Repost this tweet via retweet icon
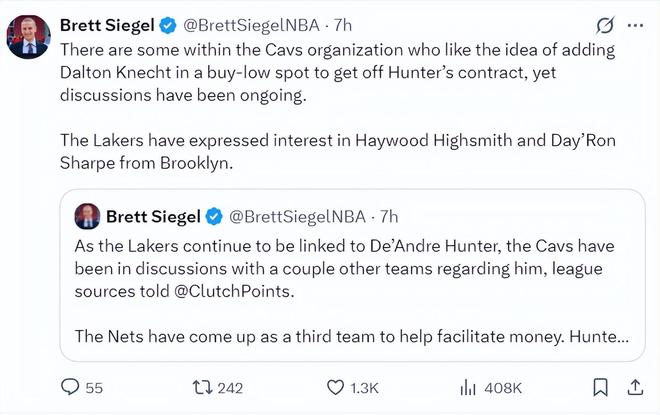The height and width of the screenshot is (415, 660). (x=202, y=387)
